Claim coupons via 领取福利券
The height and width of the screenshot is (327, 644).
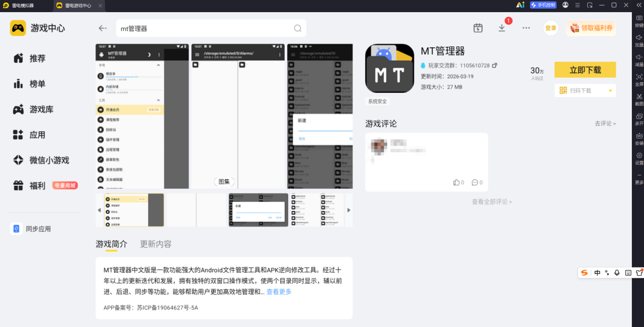(x=591, y=28)
